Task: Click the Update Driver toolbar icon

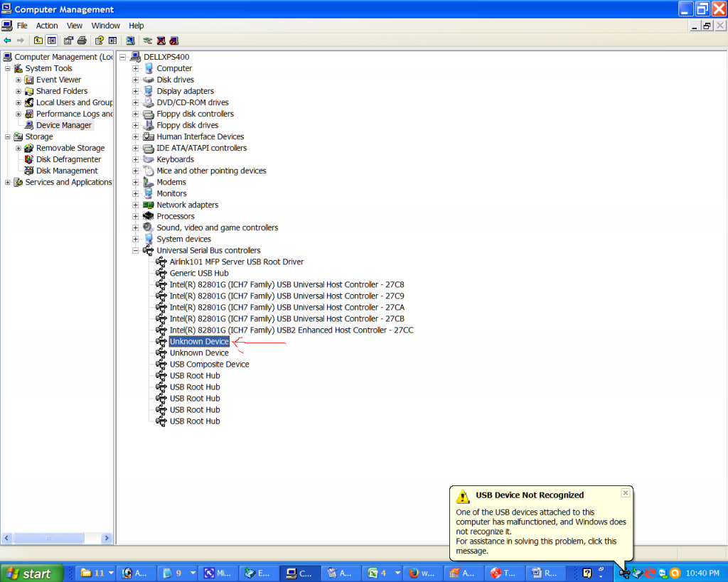Action: click(148, 41)
